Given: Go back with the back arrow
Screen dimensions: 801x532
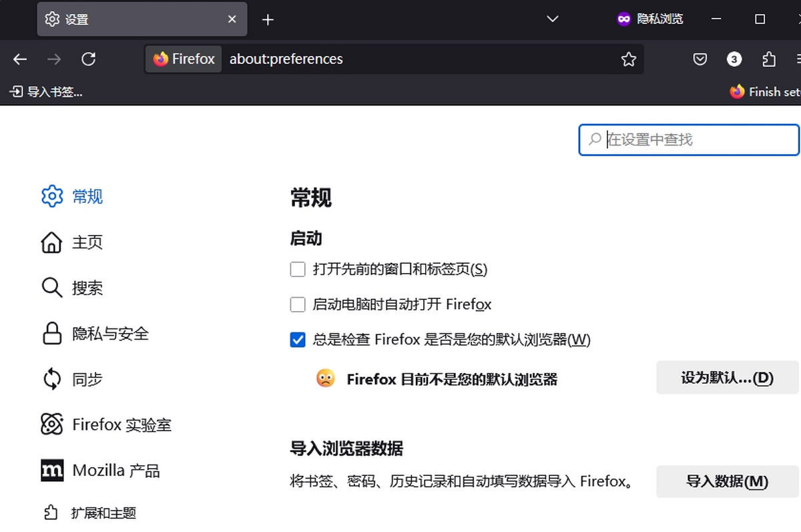Looking at the screenshot, I should (x=20, y=59).
